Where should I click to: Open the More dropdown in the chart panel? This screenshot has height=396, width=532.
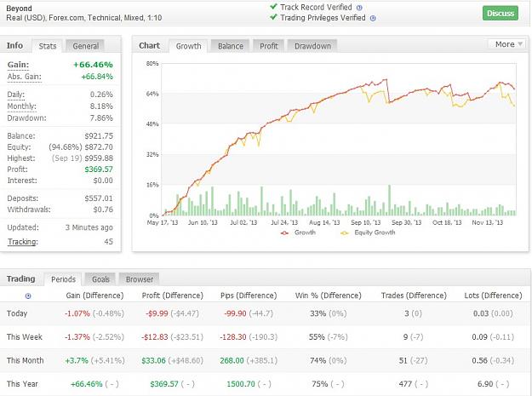tap(507, 44)
